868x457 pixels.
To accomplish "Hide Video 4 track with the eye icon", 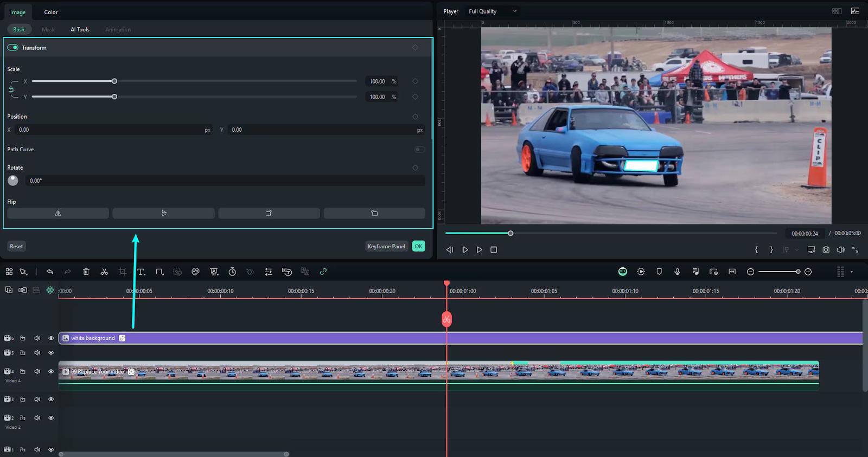I will click(x=51, y=371).
